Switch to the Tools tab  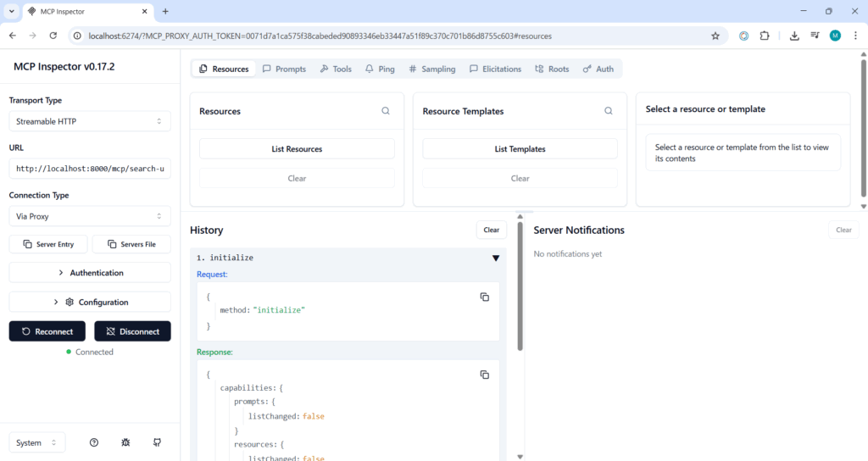pos(336,69)
